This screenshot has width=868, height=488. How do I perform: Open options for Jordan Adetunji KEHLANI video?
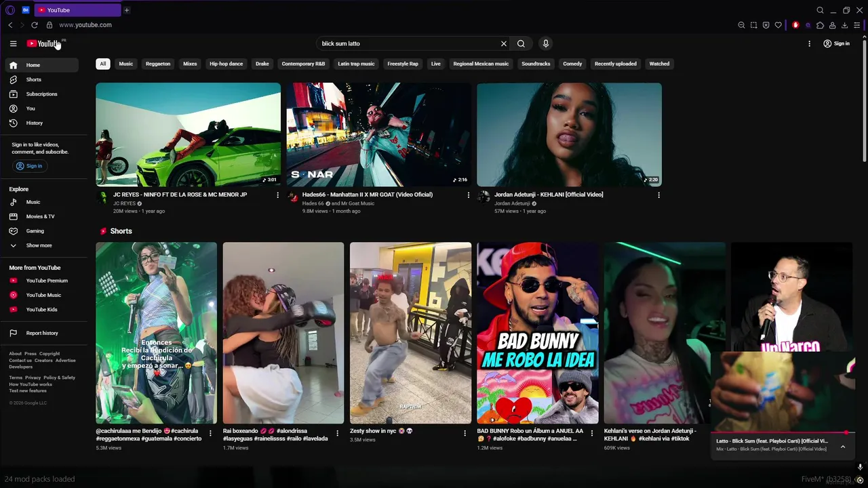pos(658,195)
